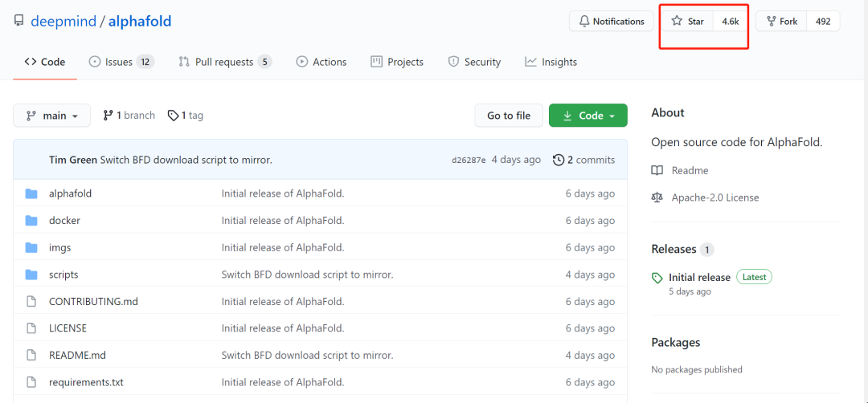Click the docker folder icon

[x=31, y=221]
